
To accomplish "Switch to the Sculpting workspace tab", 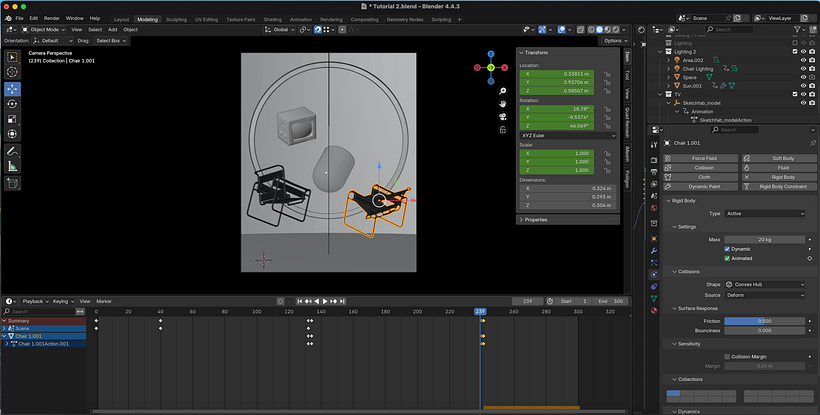I will pos(176,19).
